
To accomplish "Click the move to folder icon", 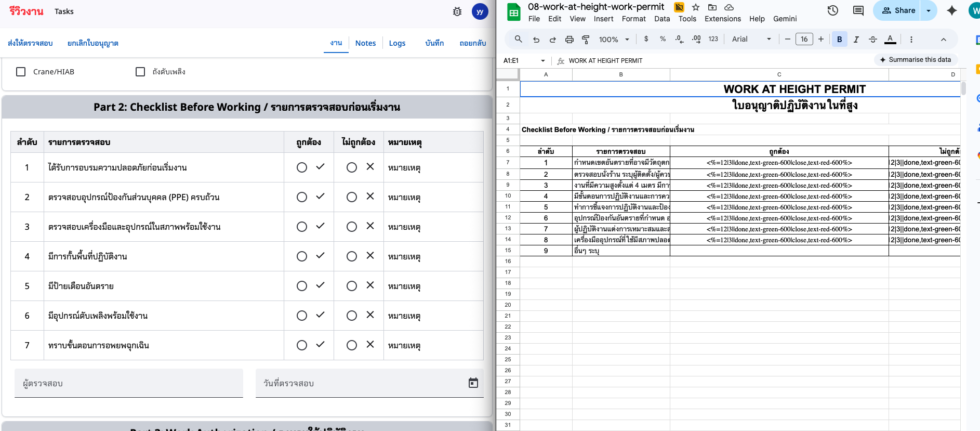I will 712,7.
